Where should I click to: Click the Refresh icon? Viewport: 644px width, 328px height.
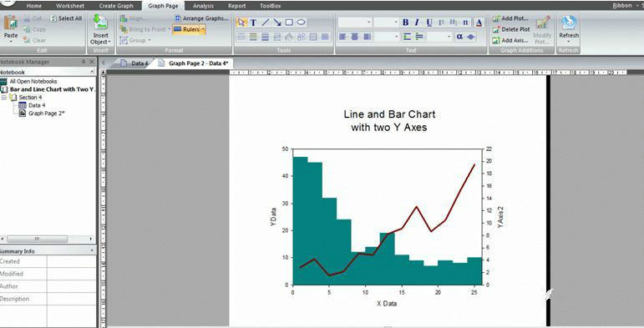[x=569, y=28]
